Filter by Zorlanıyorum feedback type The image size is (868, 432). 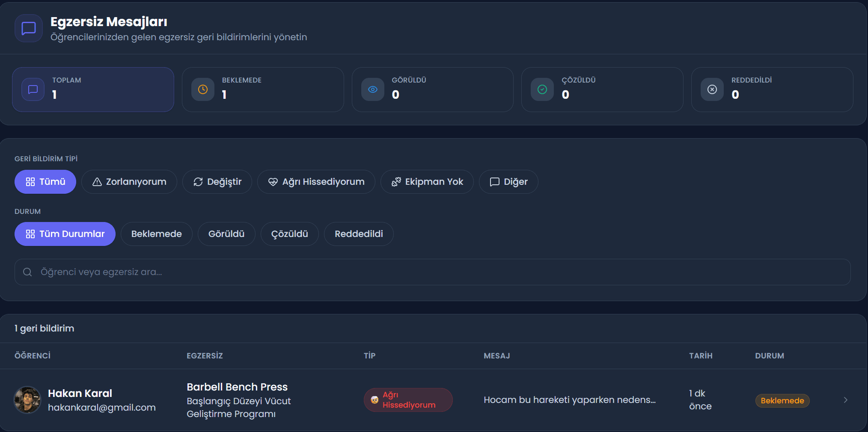tap(129, 182)
